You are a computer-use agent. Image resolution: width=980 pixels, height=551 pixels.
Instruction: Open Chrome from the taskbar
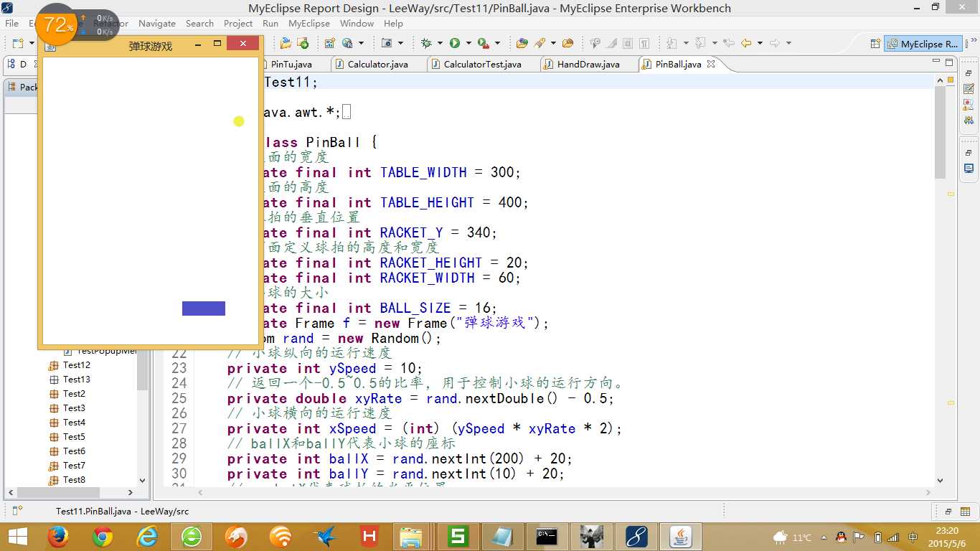pyautogui.click(x=103, y=537)
